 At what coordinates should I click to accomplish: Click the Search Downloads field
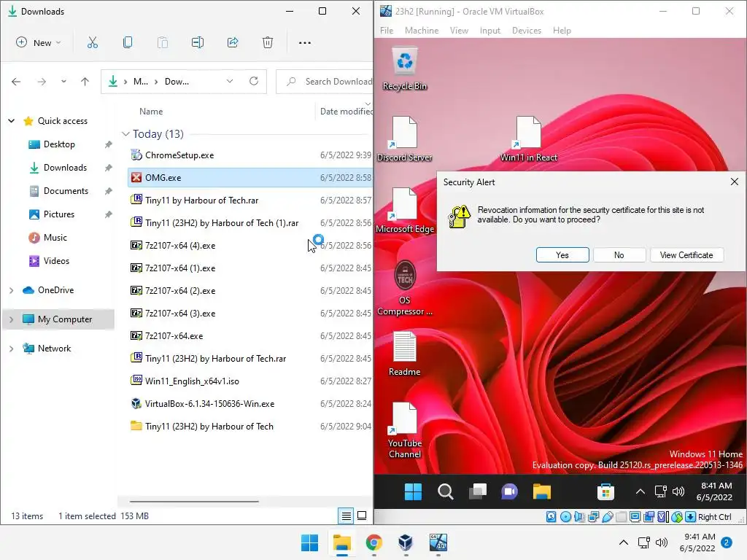pyautogui.click(x=325, y=82)
